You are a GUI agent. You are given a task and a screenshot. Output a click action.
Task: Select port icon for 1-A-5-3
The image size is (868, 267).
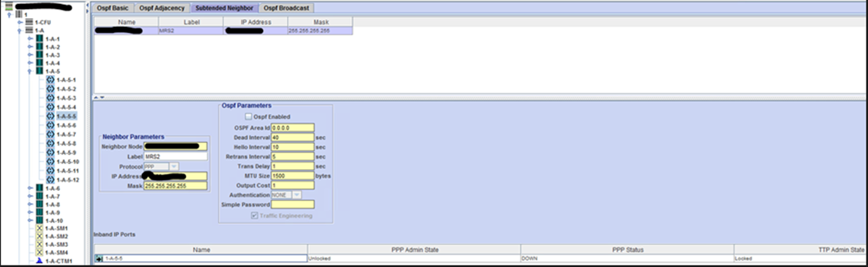coord(50,98)
